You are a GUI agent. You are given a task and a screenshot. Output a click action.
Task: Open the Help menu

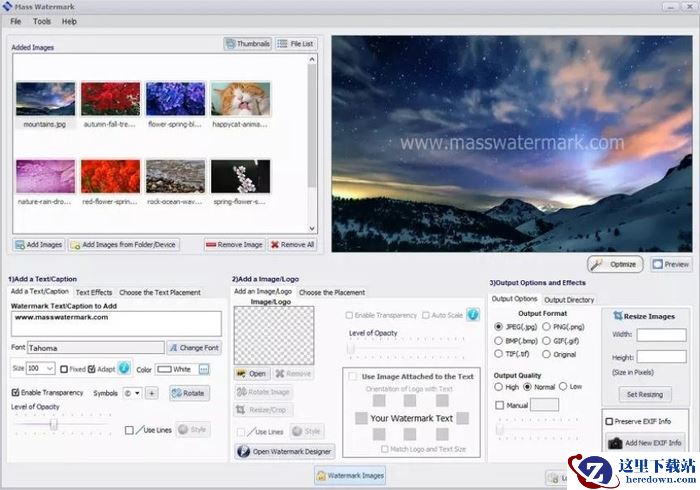(69, 21)
